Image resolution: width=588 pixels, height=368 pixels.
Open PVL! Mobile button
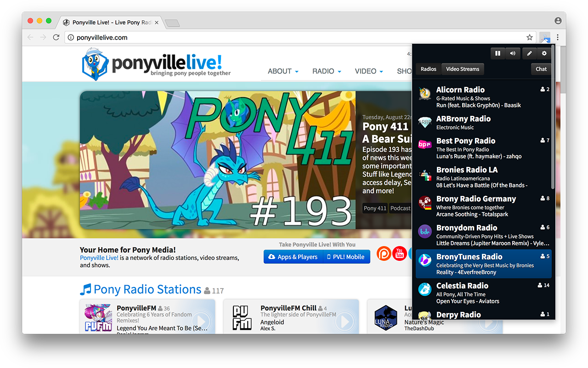[346, 257]
